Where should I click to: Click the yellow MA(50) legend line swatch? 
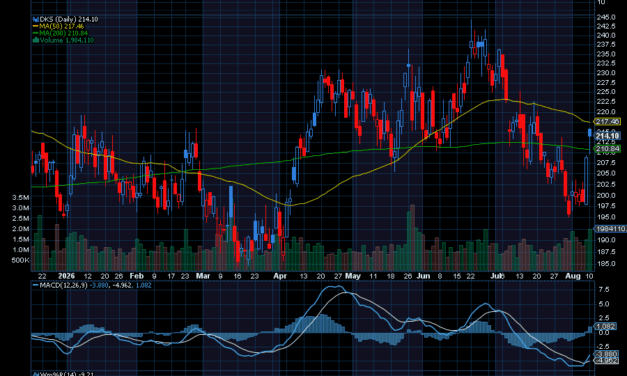pos(36,26)
